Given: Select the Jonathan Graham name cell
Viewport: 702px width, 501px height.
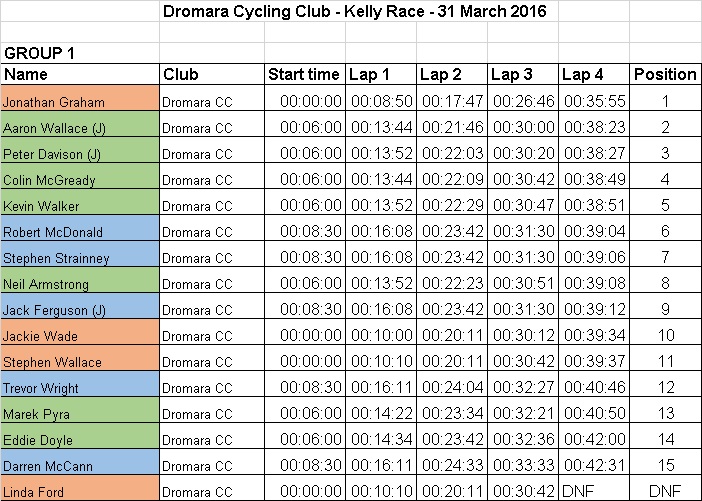Looking at the screenshot, I should (80, 98).
